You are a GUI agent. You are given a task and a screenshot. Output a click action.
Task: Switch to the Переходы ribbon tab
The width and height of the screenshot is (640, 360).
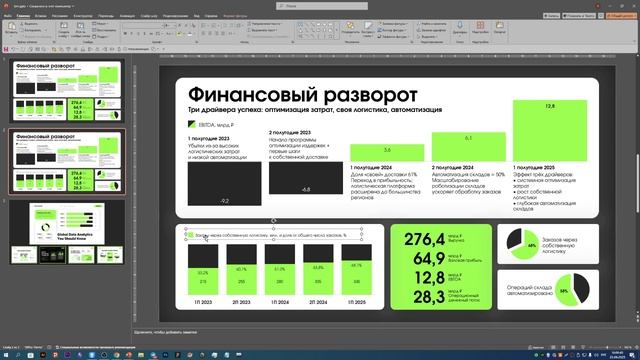click(106, 16)
